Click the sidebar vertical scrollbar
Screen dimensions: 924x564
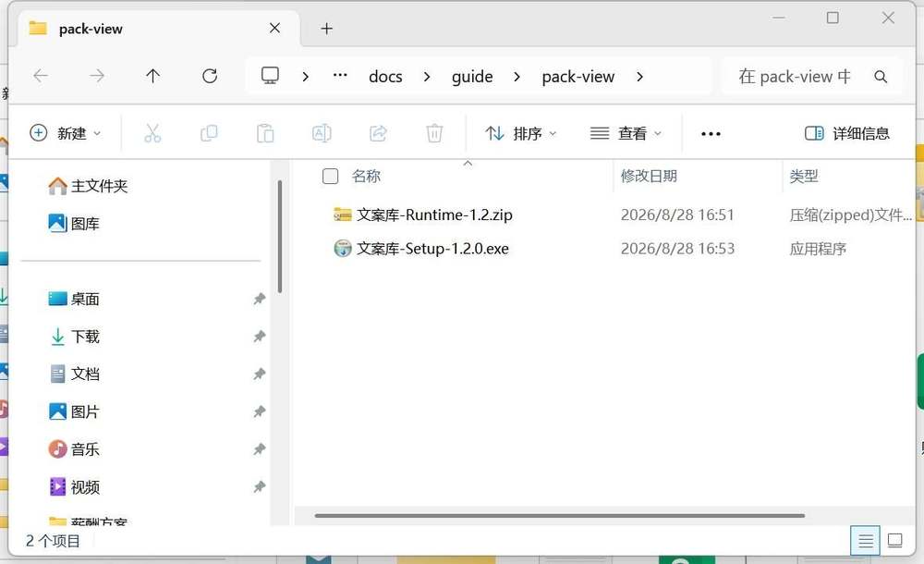(279, 236)
